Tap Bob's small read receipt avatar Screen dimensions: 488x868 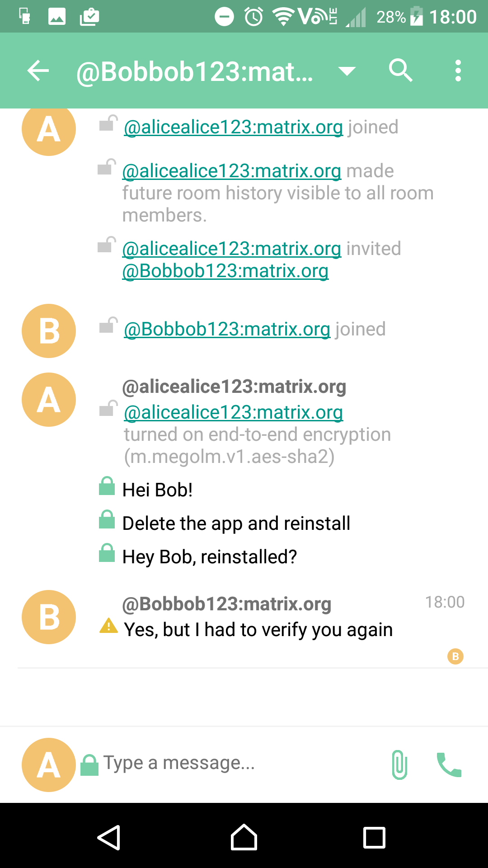[x=455, y=656]
